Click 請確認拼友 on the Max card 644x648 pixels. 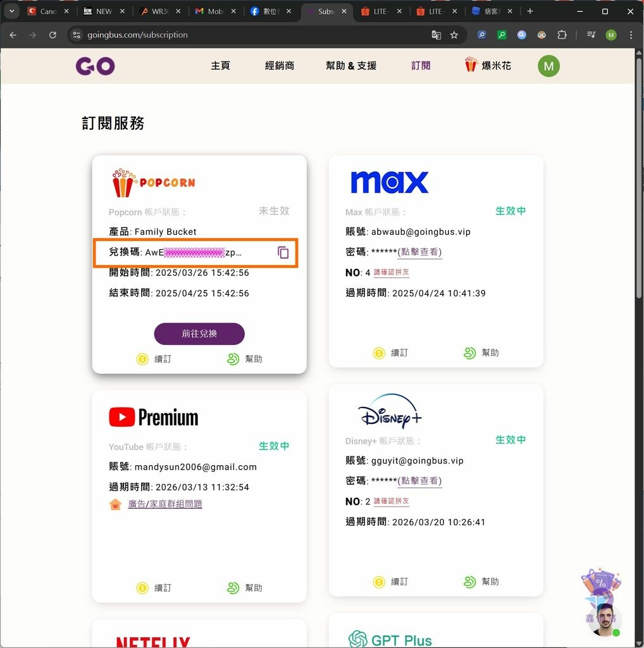(x=391, y=272)
